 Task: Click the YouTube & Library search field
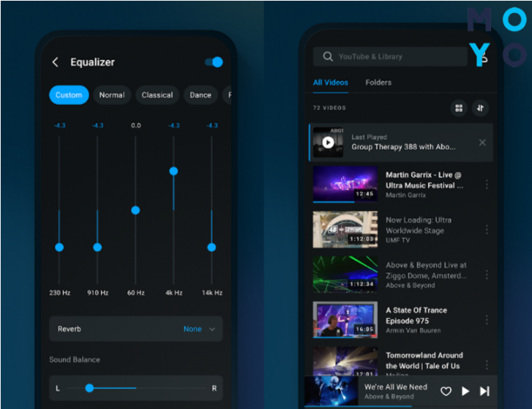click(x=390, y=56)
